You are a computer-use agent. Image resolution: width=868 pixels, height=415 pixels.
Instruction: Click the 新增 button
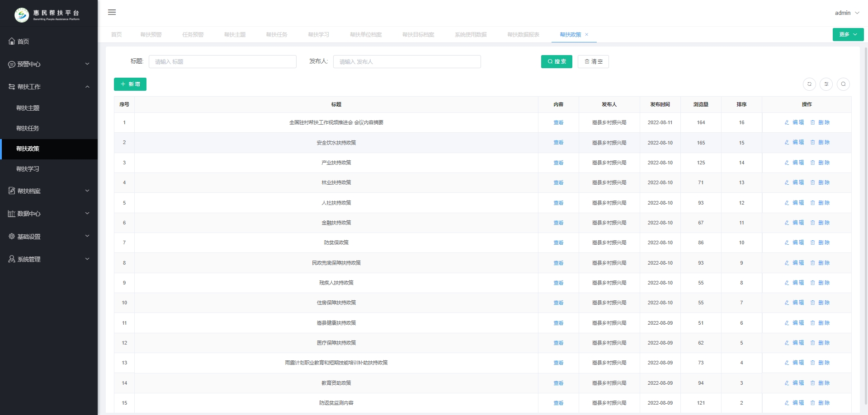coord(130,84)
